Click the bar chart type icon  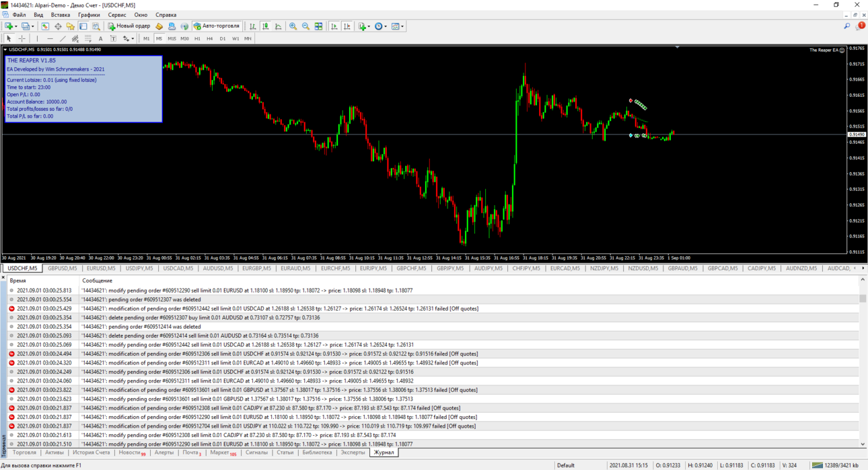tap(253, 26)
